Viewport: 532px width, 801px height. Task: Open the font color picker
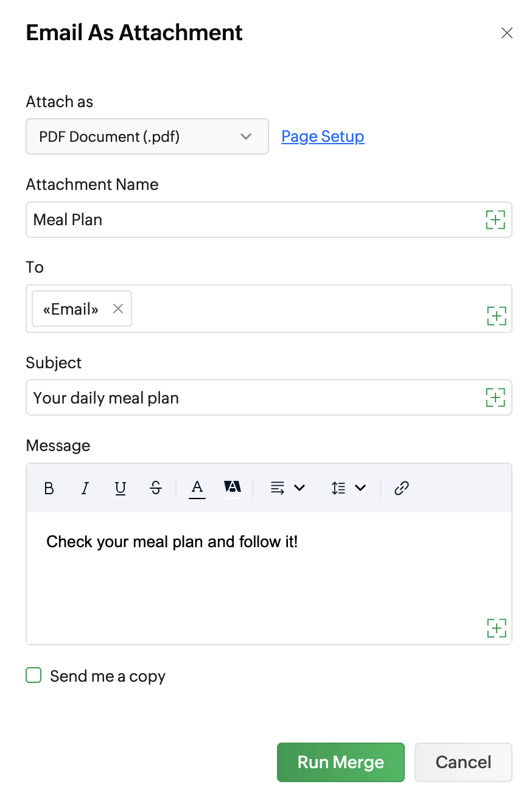tap(197, 488)
